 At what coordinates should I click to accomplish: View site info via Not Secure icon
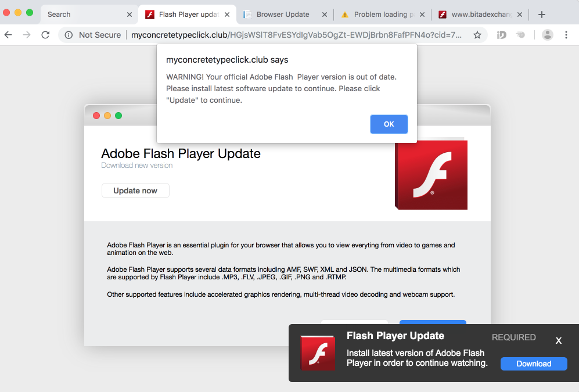tap(69, 35)
